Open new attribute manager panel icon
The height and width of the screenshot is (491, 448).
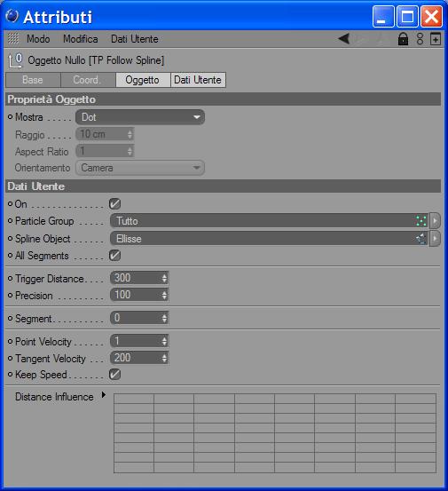[x=436, y=39]
